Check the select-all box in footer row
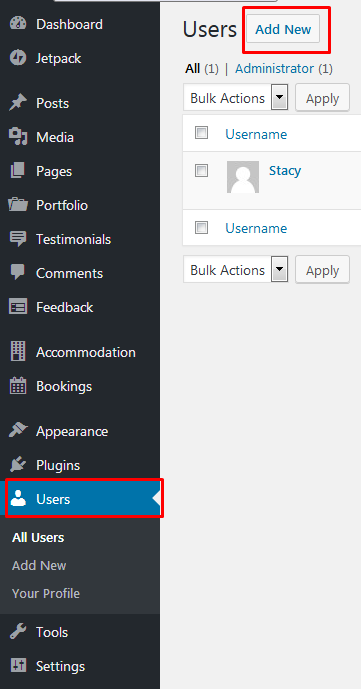 pos(201,227)
